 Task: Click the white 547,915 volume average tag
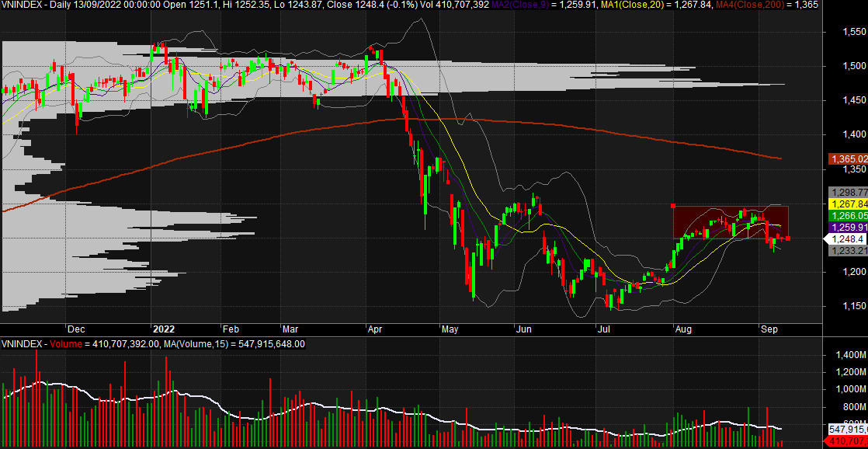pyautogui.click(x=848, y=429)
